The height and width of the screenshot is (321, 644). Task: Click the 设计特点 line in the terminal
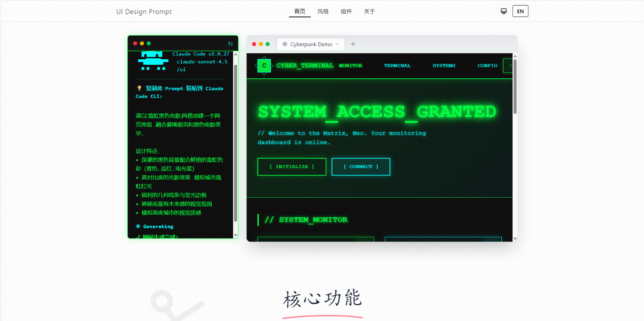(148, 151)
